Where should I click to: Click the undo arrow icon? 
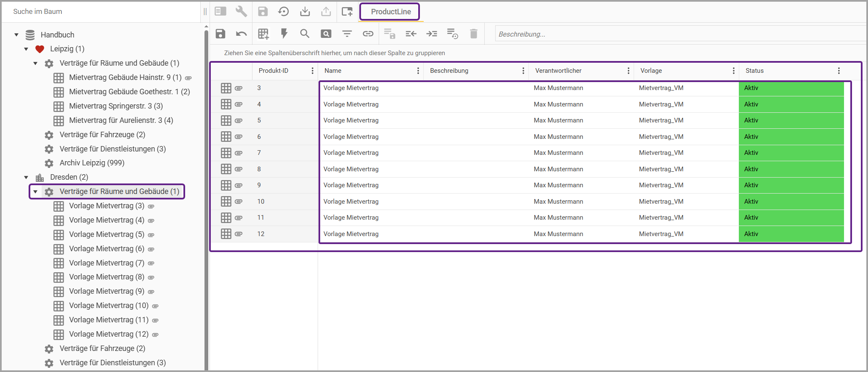click(x=241, y=34)
